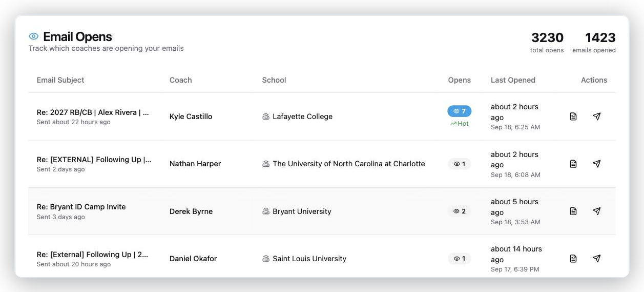Open document icon for Nathan Harper row
This screenshot has width=644, height=292.
573,164
